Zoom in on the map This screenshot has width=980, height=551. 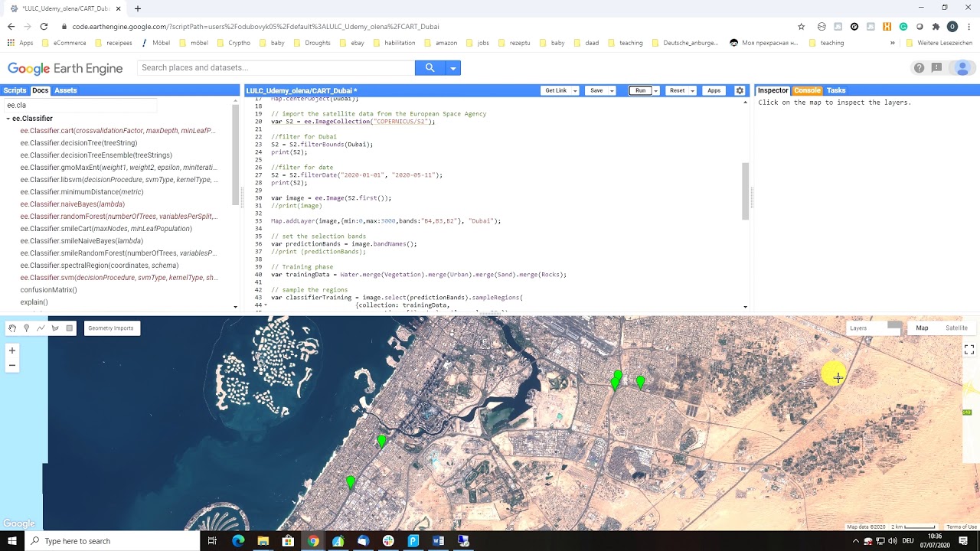tap(11, 350)
